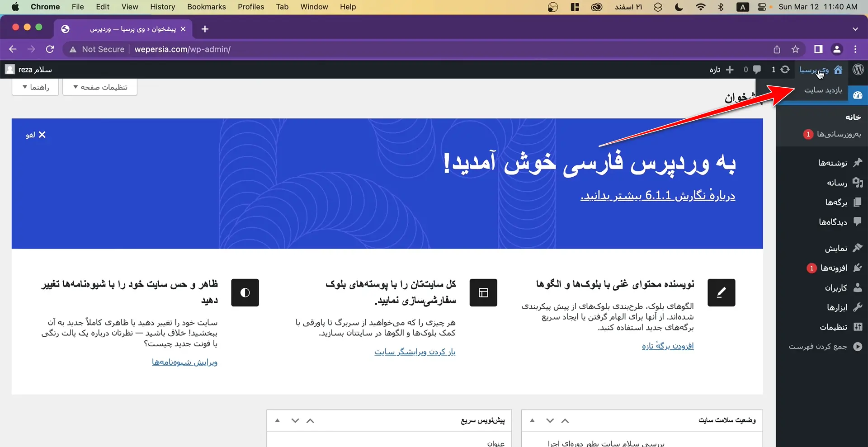868x447 pixels.
Task: Click the pin icon for نوشته‌ها
Action: point(858,162)
